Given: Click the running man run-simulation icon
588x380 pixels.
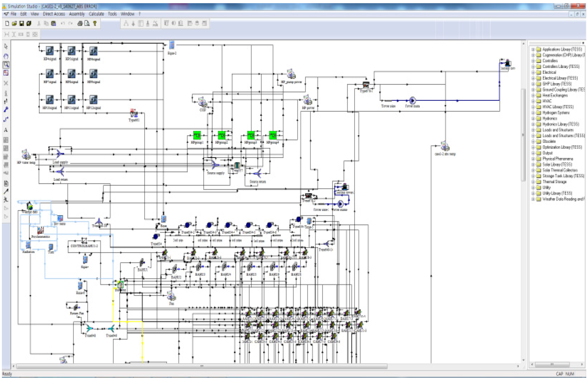Looking at the screenshot, I should (6, 200).
